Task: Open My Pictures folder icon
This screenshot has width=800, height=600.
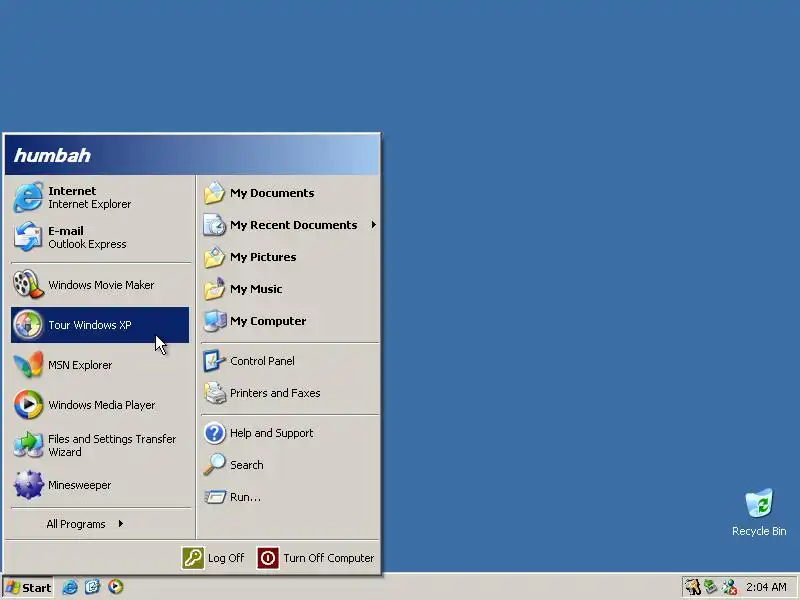Action: tap(214, 257)
